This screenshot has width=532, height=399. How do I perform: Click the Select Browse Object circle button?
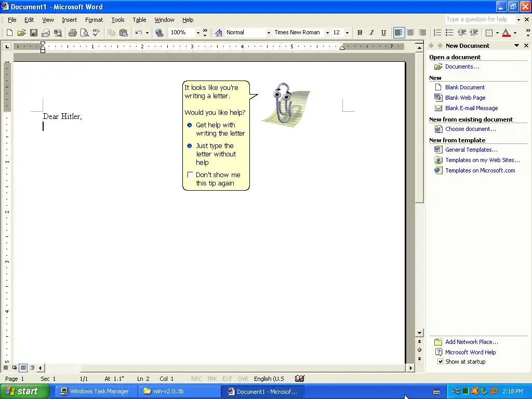pos(419,350)
